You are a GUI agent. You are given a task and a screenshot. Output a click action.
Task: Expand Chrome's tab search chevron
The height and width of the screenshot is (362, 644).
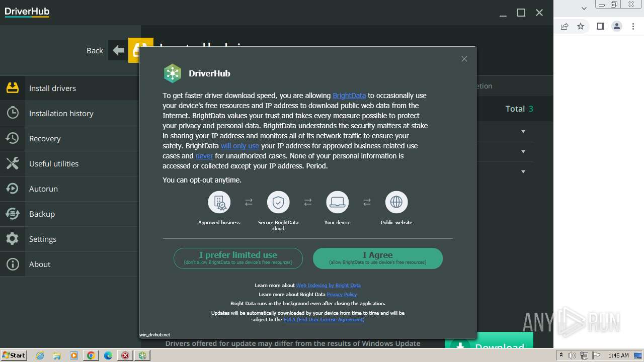click(x=584, y=8)
